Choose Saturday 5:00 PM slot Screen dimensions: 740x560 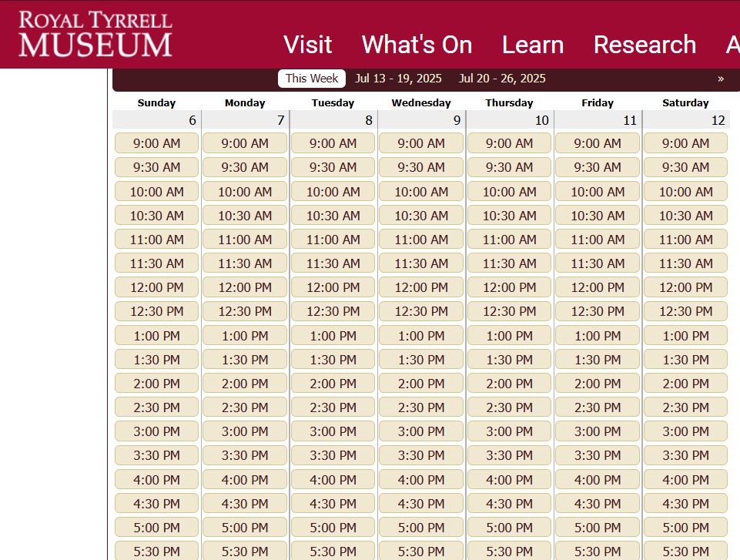pos(686,528)
